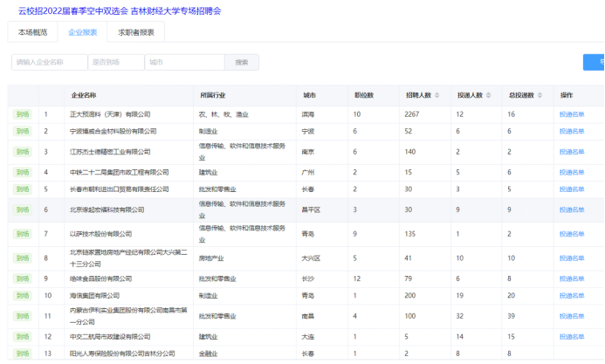
Task: Select company name 阳光人寿保险股份有限公司吉林分公司
Action: pyautogui.click(x=122, y=354)
